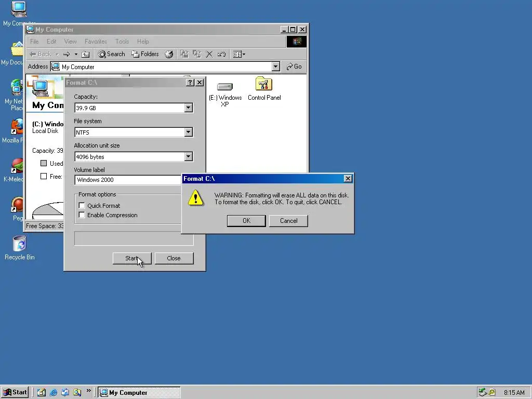The image size is (532, 399).
Task: Click the History toolbar icon
Action: point(169,54)
